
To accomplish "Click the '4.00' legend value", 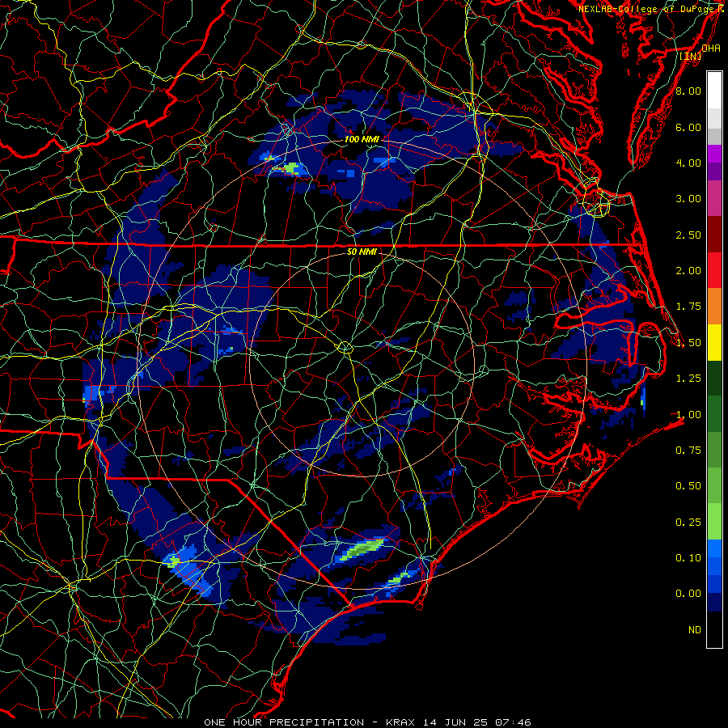I will tap(688, 163).
